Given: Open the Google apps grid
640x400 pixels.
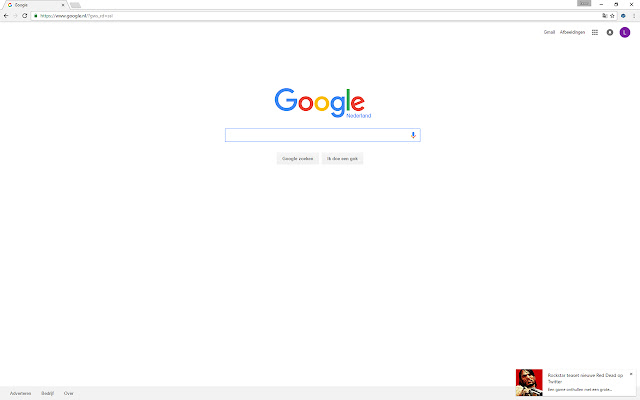Looking at the screenshot, I should coord(595,32).
